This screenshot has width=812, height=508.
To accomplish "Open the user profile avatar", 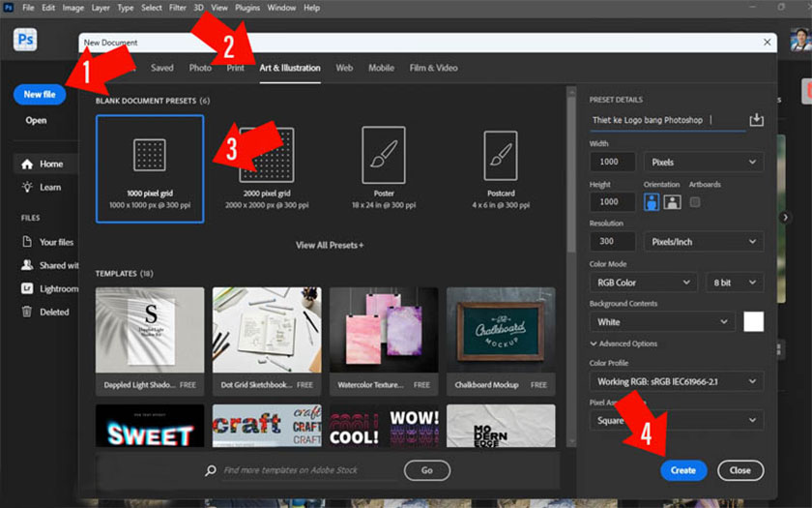I will pos(800,40).
